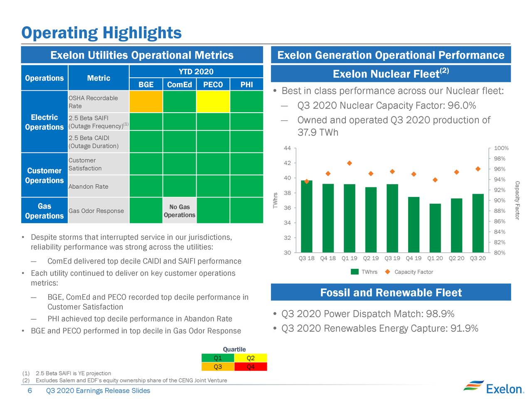Click the Q3 19 bar in chart
This screenshot has width=532, height=399.
(x=392, y=218)
